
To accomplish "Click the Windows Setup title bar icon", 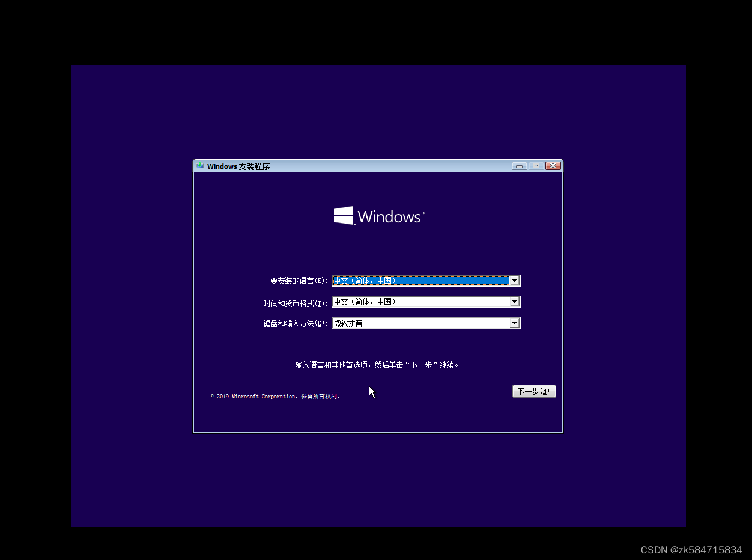I will 200,166.
